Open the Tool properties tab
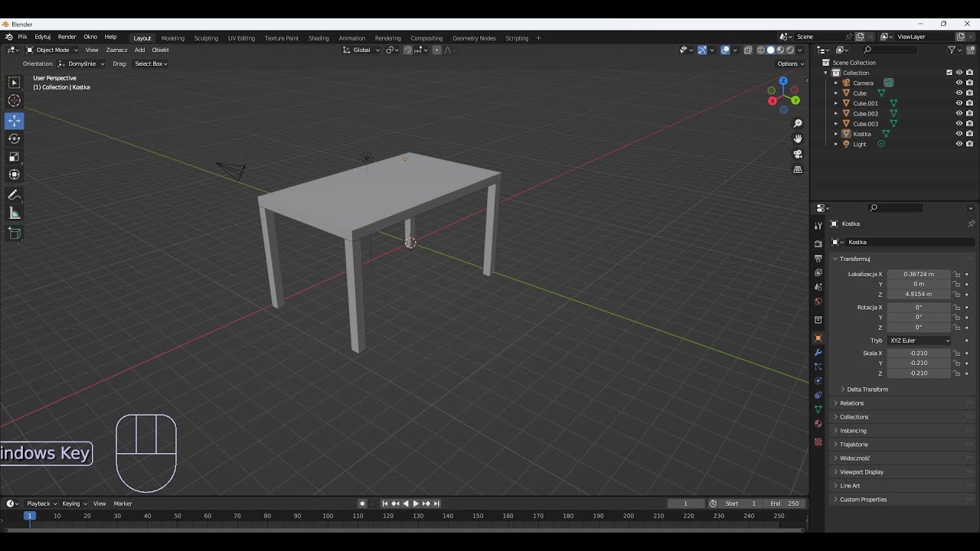Screen dimensions: 980x551 [x=818, y=226]
